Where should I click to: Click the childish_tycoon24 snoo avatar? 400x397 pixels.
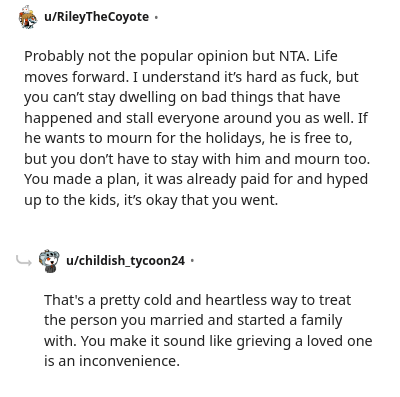(49, 261)
